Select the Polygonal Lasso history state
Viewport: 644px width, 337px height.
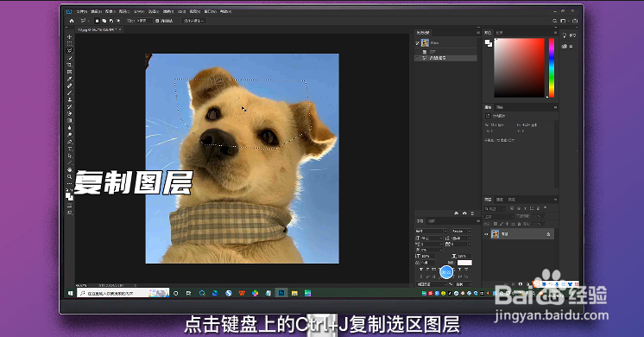446,58
